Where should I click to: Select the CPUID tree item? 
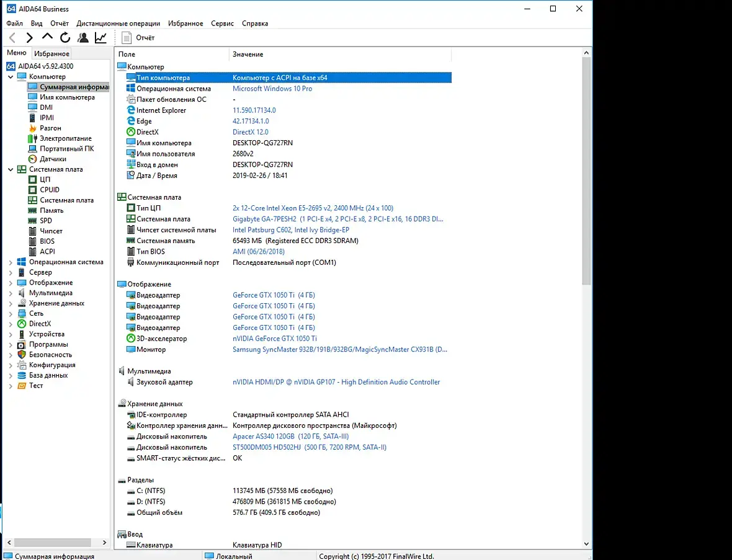coord(50,190)
